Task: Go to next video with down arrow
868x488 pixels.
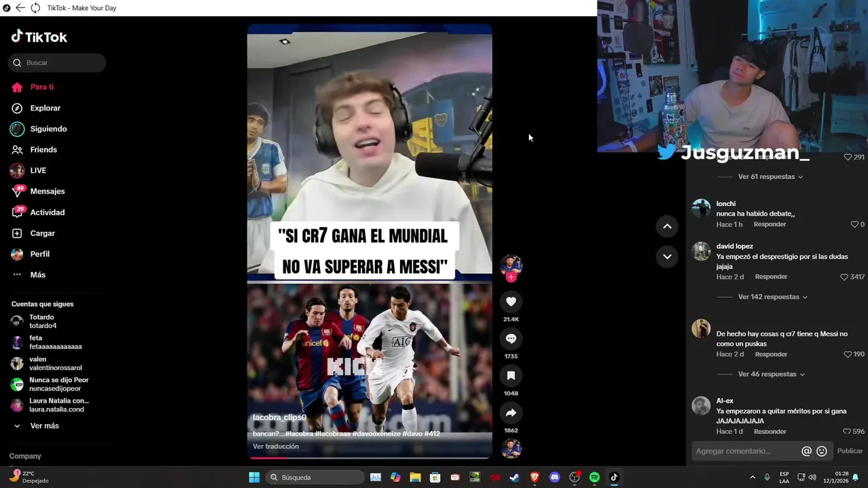Action: 667,256
